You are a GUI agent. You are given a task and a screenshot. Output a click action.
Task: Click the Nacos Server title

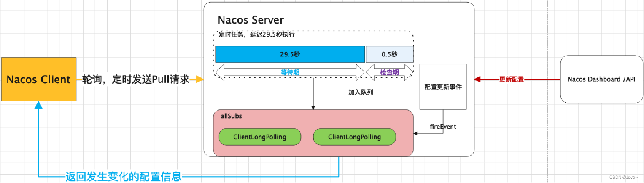(x=251, y=20)
